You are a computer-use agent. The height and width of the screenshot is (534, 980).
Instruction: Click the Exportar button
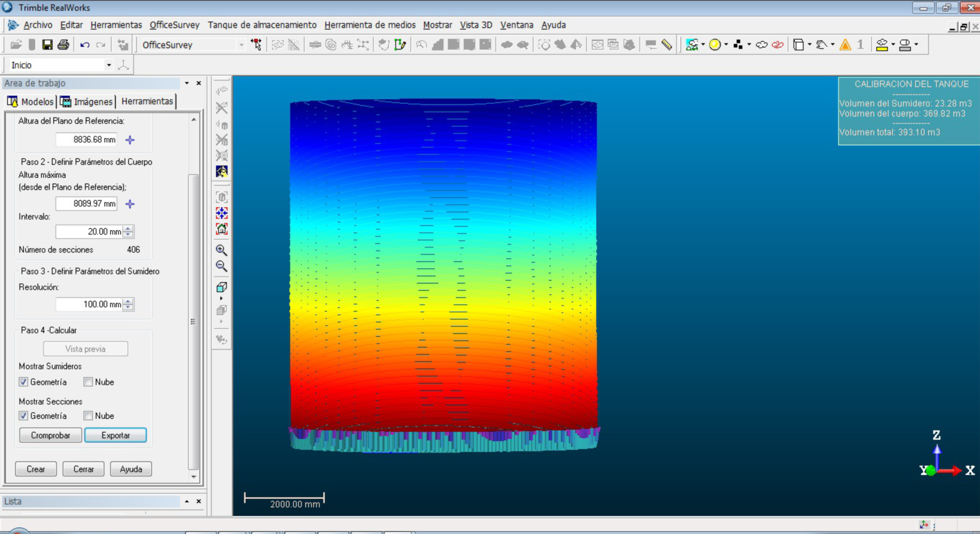(115, 435)
